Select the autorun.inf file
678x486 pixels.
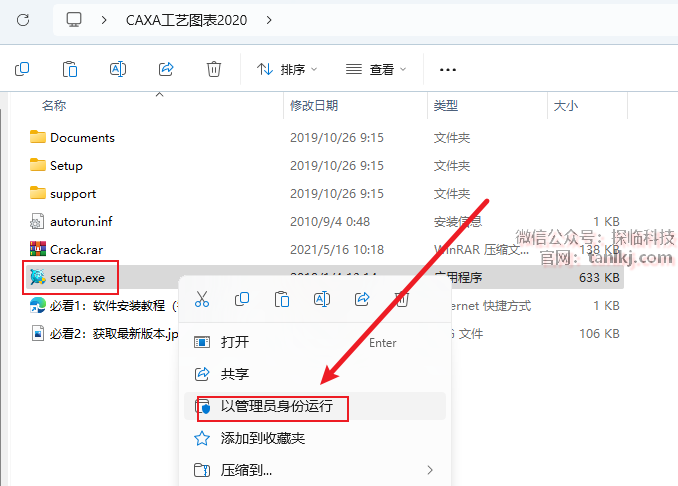tap(71, 222)
